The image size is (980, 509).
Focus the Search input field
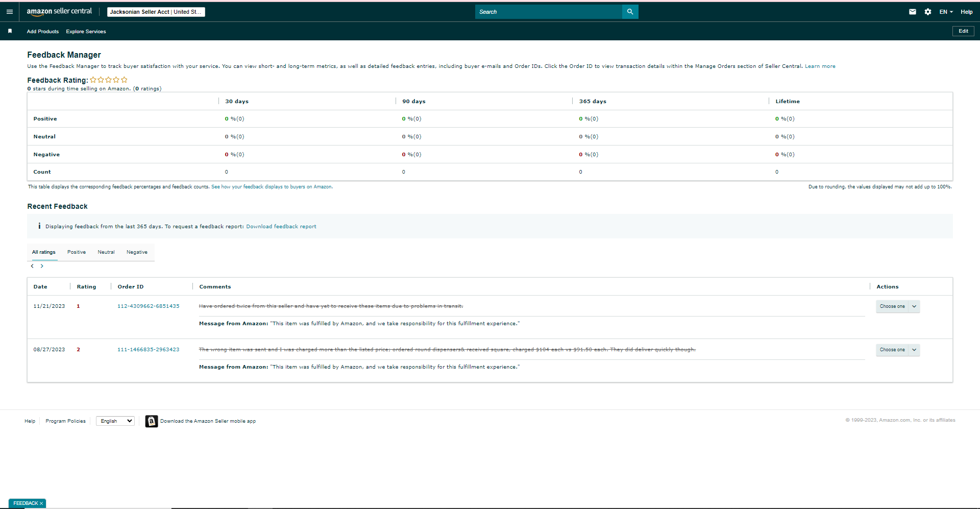coord(549,12)
